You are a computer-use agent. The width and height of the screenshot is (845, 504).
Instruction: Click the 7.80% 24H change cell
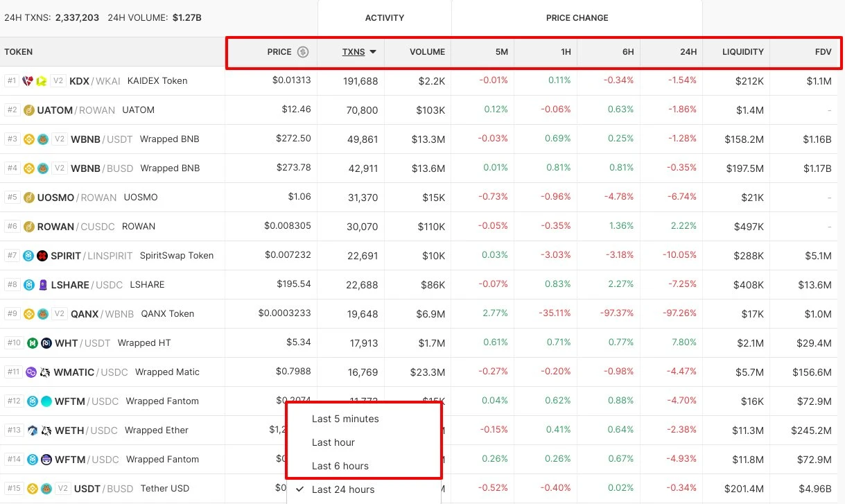pyautogui.click(x=683, y=343)
